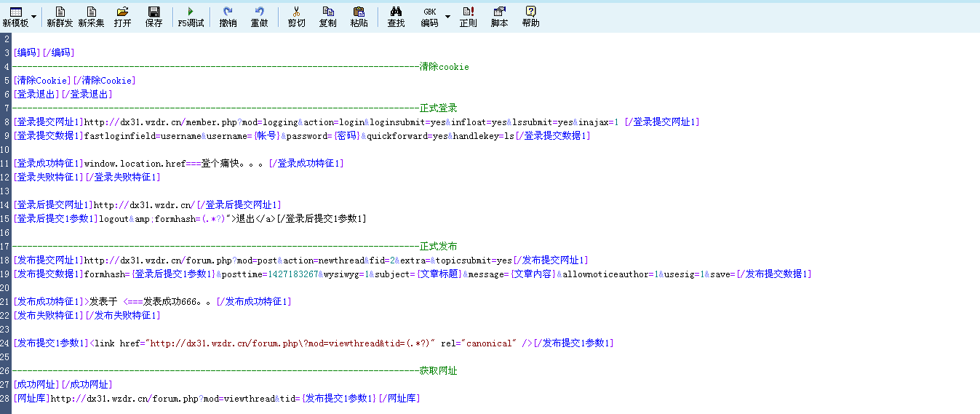Click the member.php login URL text
980x414 pixels.
[353, 122]
